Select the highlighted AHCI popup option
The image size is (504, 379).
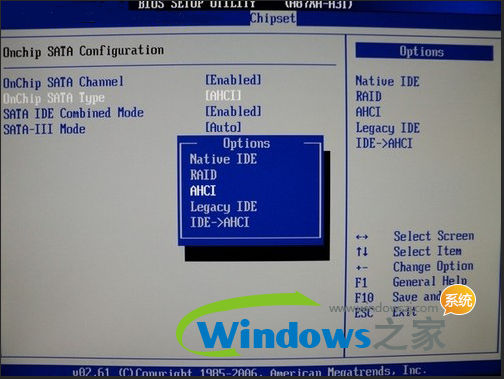click(203, 191)
